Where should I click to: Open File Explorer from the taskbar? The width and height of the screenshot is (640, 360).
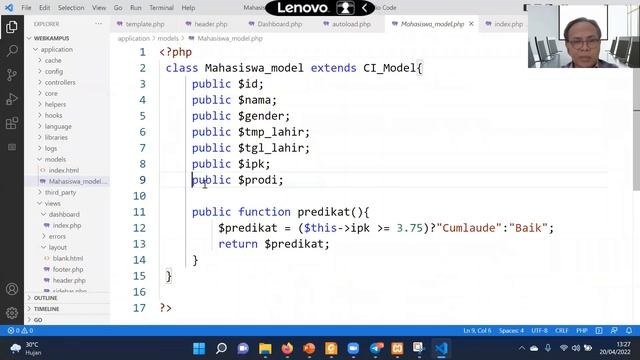(265, 348)
